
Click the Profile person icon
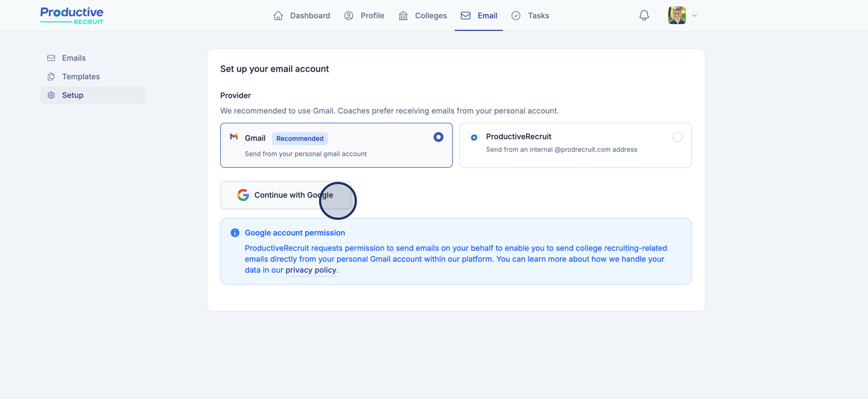pyautogui.click(x=349, y=16)
